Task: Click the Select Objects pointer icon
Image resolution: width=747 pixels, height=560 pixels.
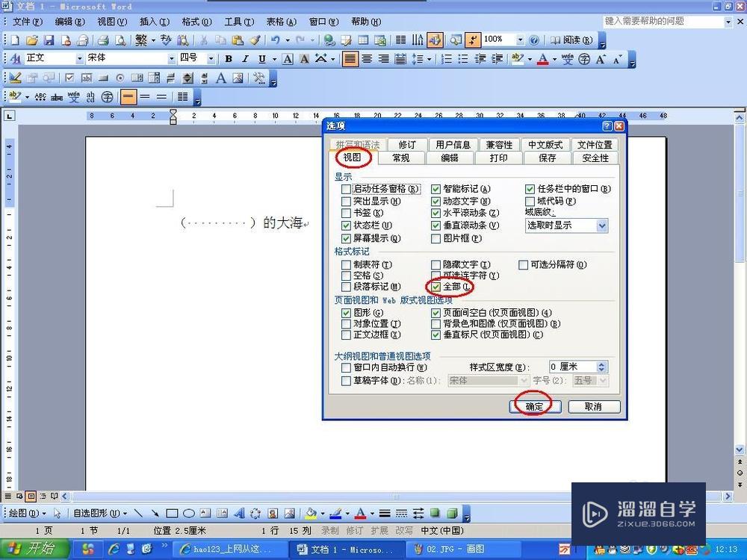Action: [x=58, y=514]
